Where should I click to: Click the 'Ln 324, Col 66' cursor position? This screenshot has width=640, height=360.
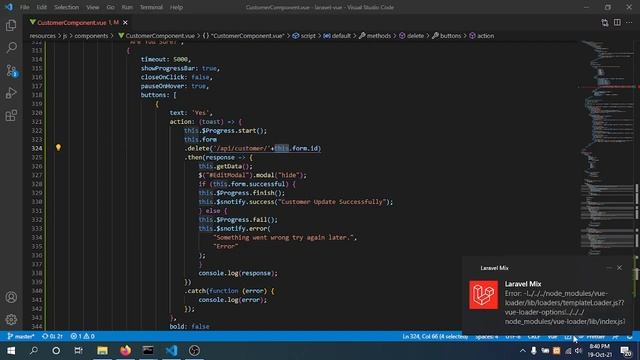(435, 336)
